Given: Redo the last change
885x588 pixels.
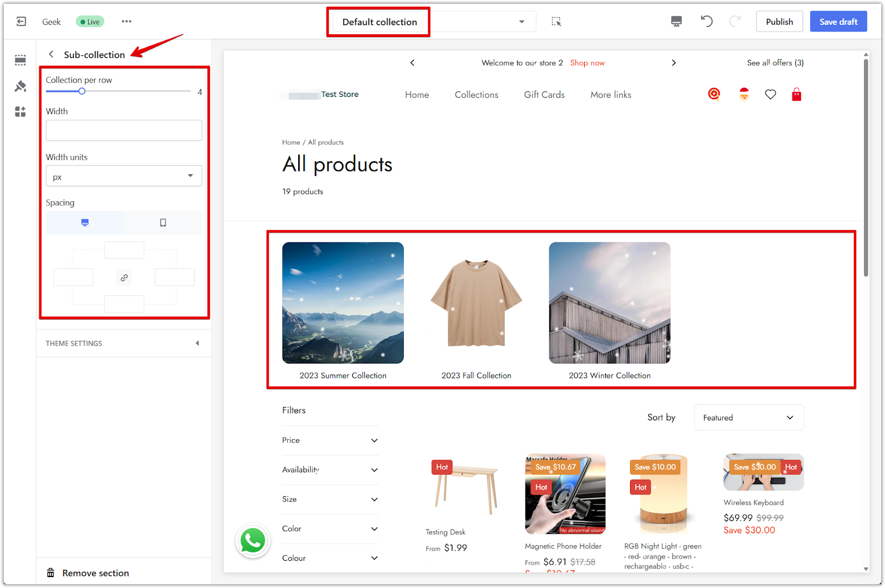Looking at the screenshot, I should pos(735,22).
